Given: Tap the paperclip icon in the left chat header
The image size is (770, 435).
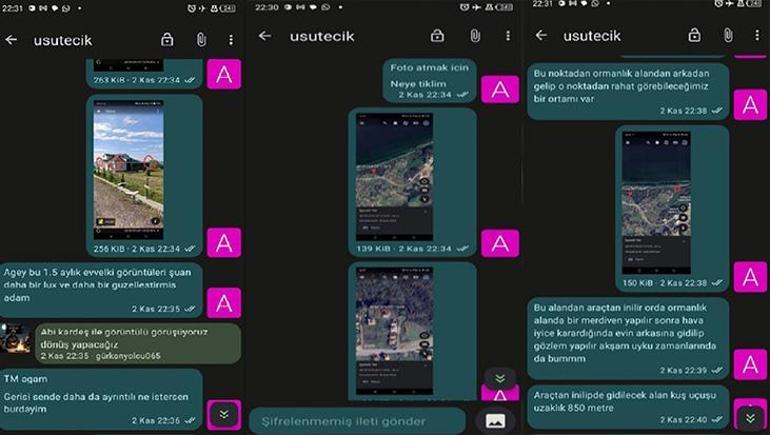Looking at the screenshot, I should [x=200, y=40].
